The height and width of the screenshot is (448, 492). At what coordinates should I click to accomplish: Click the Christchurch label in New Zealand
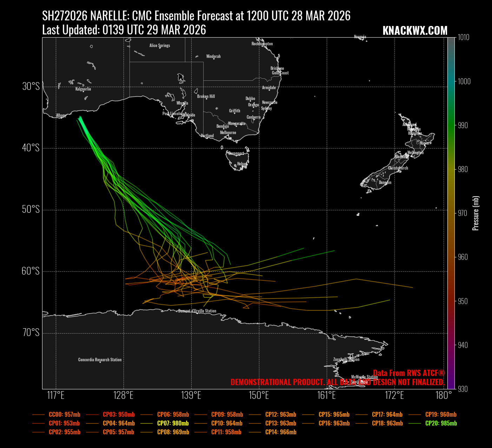point(398,168)
